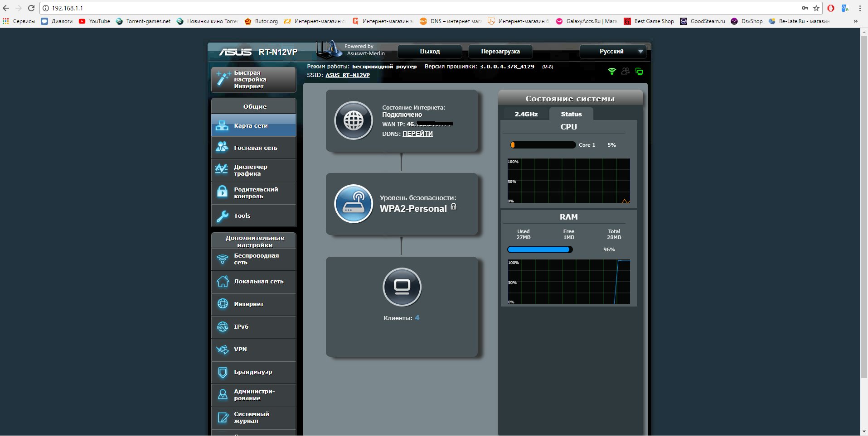868x436 pixels.
Task: Click the saved password key icon
Action: coord(805,8)
